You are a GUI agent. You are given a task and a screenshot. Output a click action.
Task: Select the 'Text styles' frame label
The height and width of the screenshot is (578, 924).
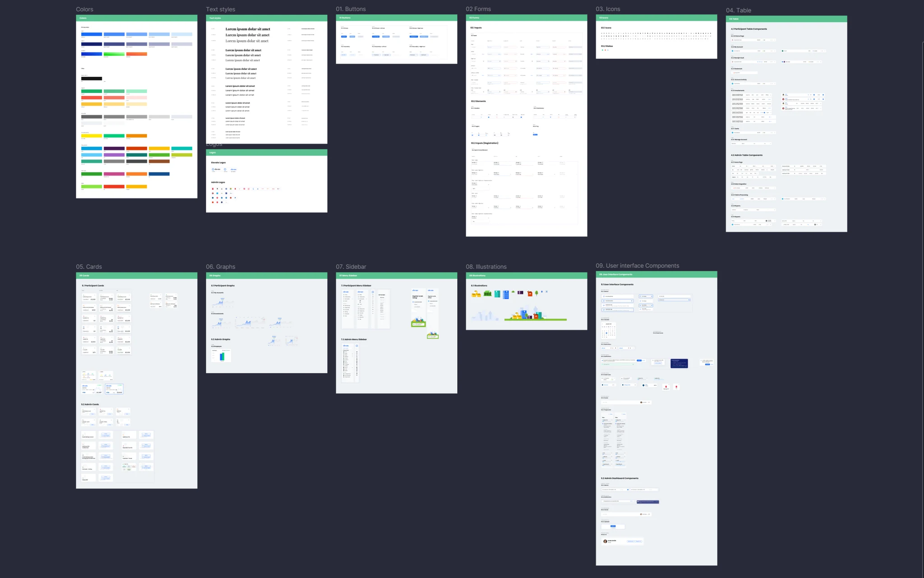pos(221,9)
